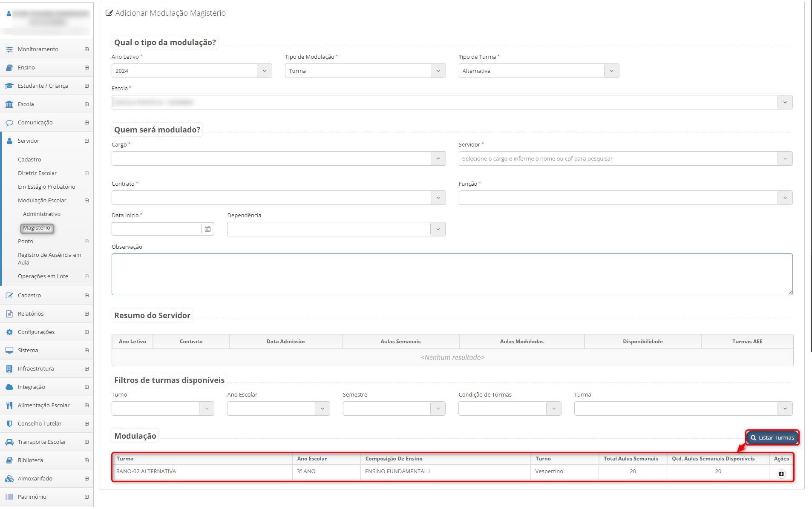Expand the Monitoramento menu plus toggle

(87, 49)
